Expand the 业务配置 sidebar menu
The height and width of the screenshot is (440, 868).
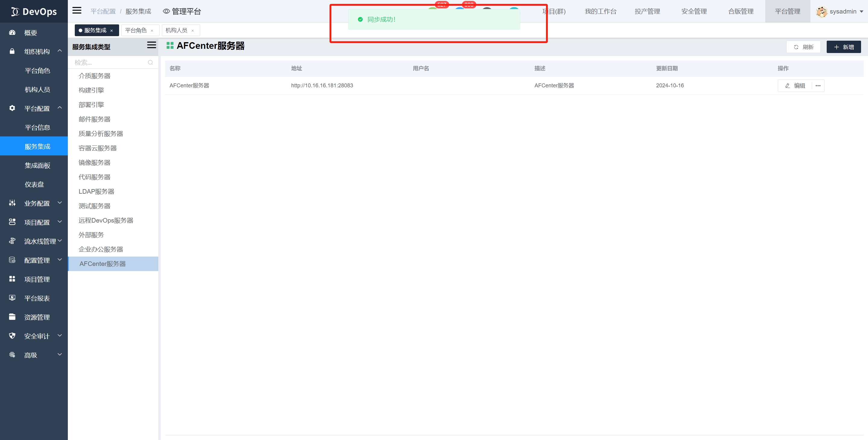37,203
